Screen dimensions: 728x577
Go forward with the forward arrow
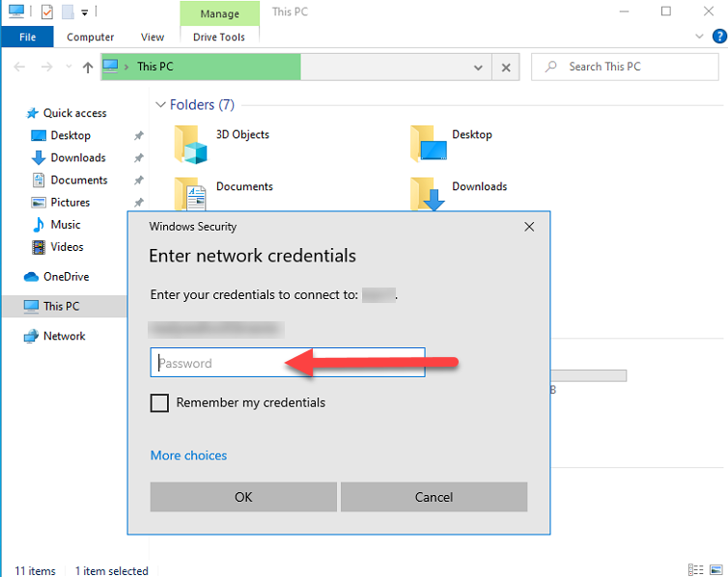pos(46,68)
